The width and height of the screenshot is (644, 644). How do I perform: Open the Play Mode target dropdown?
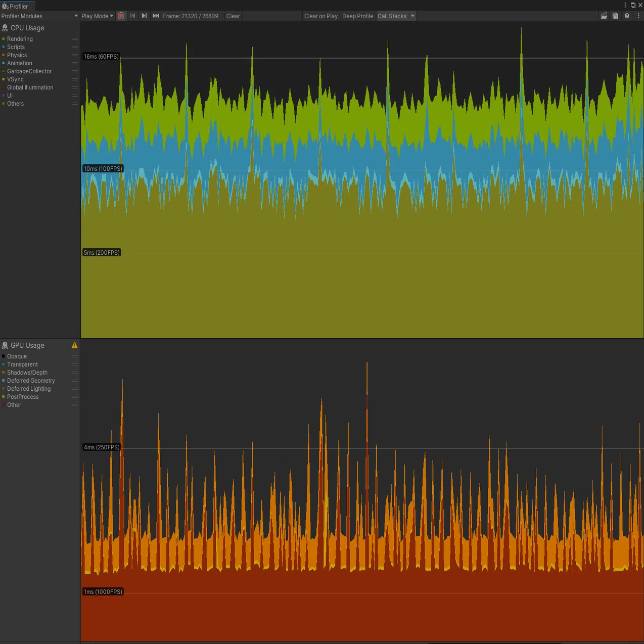point(97,16)
